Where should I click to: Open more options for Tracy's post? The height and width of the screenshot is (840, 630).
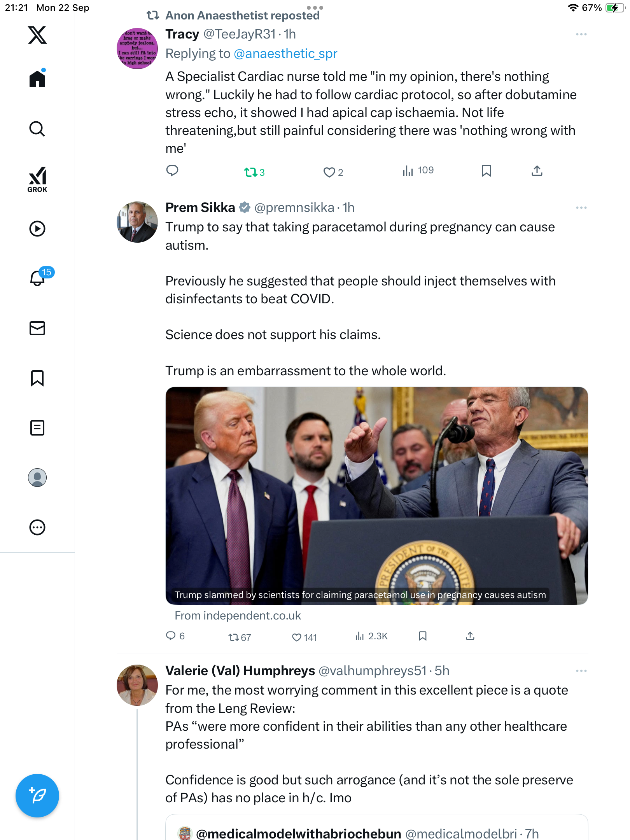(581, 35)
